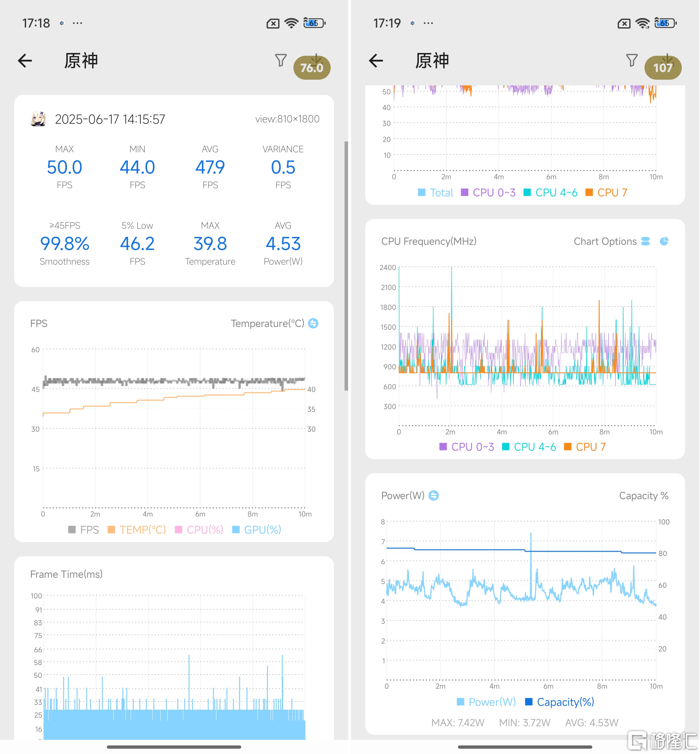Tap the Chart Options label

[x=605, y=241]
